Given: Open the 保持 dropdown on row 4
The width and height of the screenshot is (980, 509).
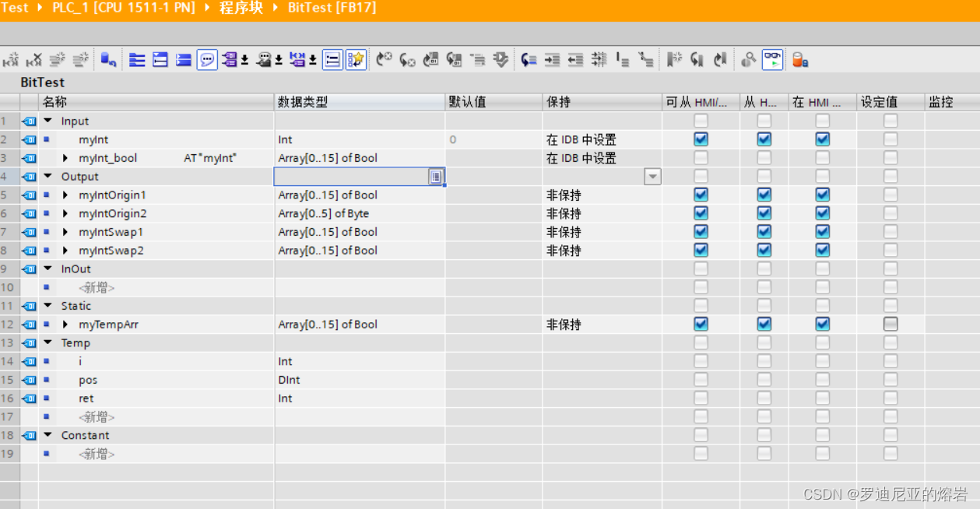Looking at the screenshot, I should pyautogui.click(x=652, y=176).
